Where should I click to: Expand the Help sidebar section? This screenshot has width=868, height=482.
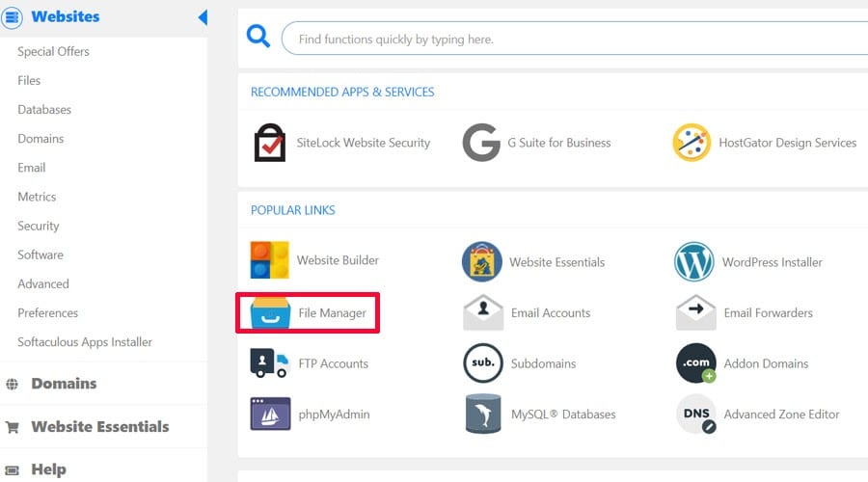pyautogui.click(x=49, y=469)
